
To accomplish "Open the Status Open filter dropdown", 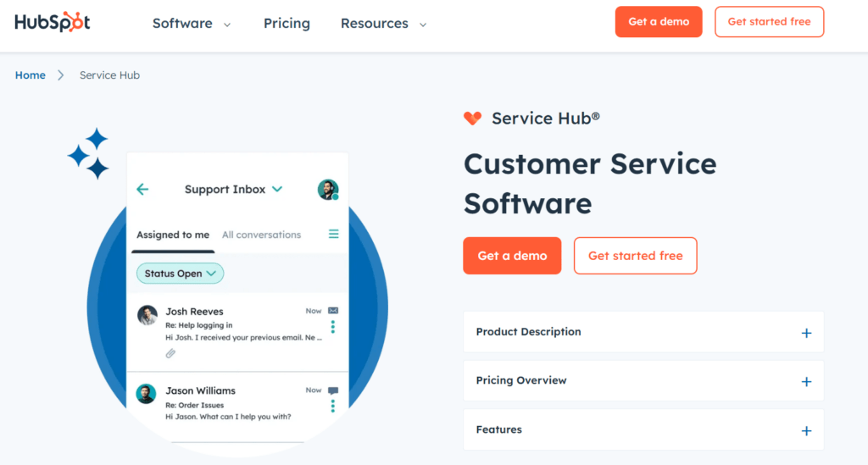I will tap(180, 273).
